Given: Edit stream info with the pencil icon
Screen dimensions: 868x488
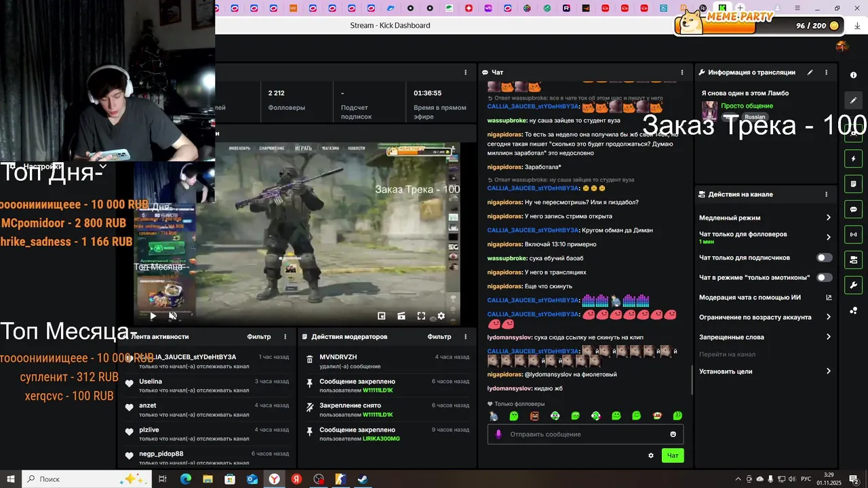Looking at the screenshot, I should 810,73.
